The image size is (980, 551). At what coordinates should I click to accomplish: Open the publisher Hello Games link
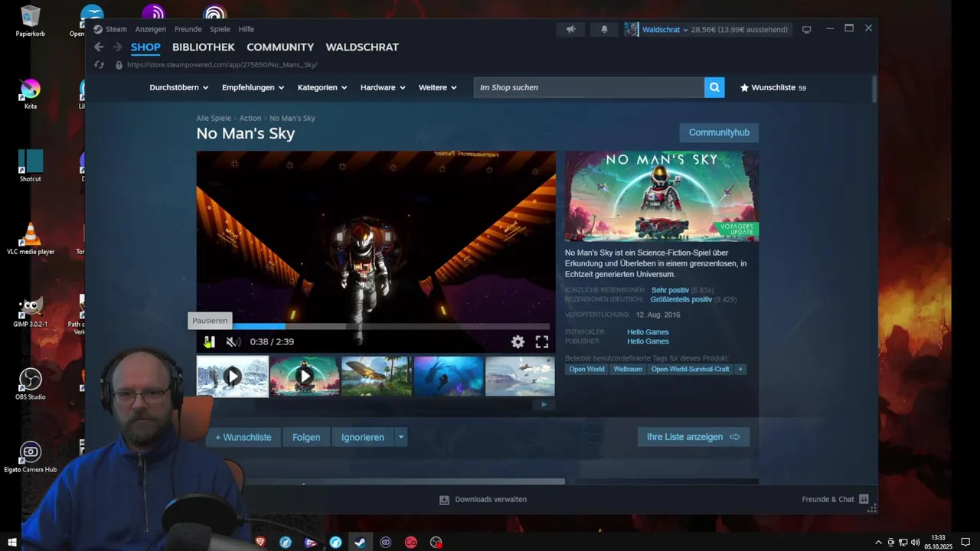click(x=648, y=341)
